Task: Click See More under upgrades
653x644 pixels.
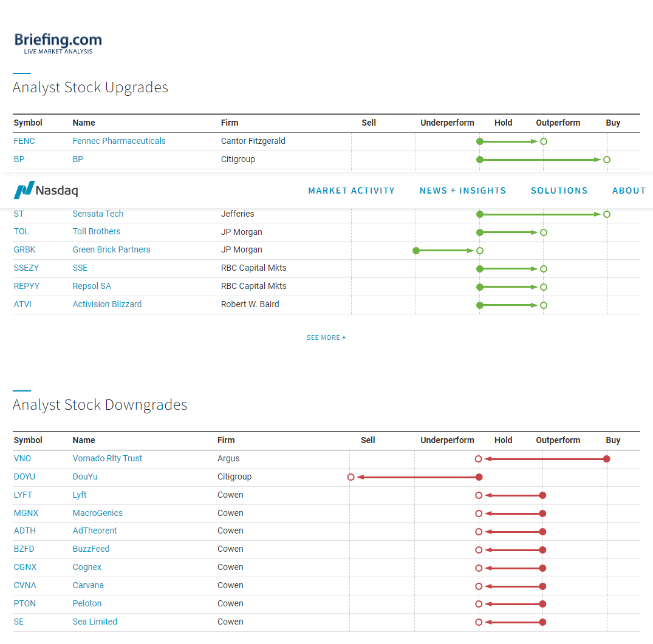Action: (326, 337)
